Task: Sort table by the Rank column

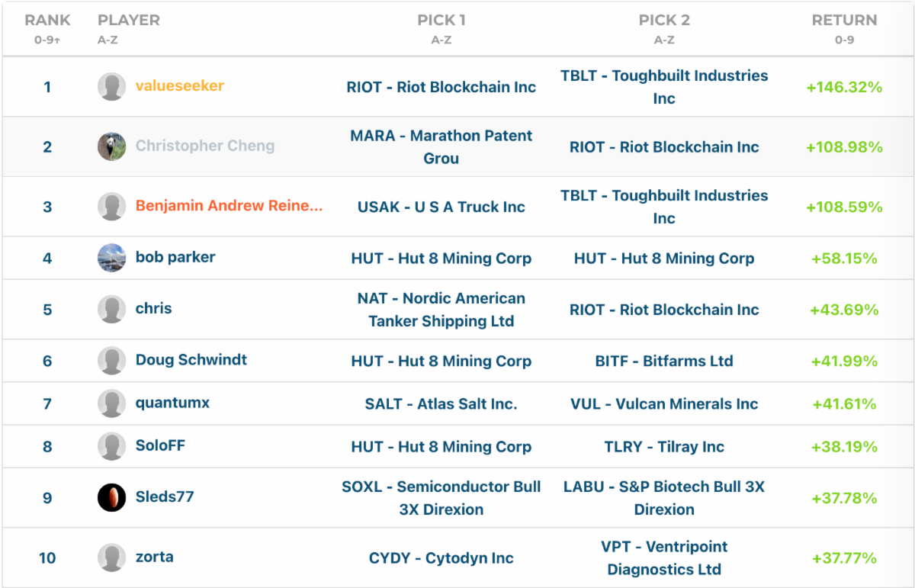Action: coord(47,21)
